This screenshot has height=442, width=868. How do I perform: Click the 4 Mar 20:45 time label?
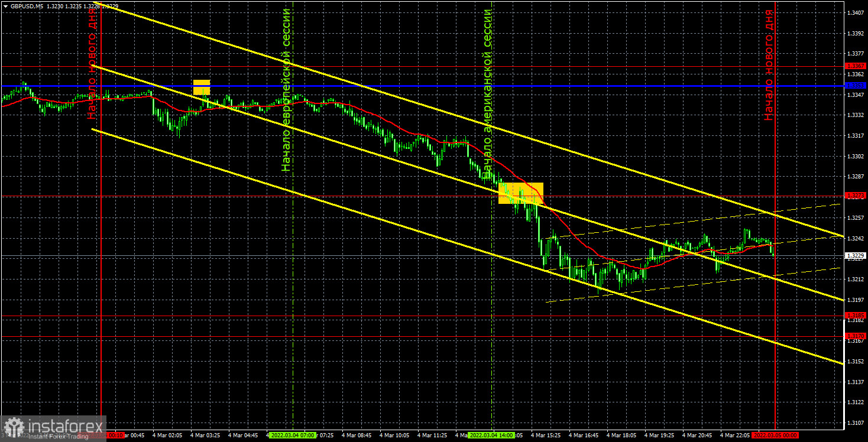pyautogui.click(x=697, y=435)
